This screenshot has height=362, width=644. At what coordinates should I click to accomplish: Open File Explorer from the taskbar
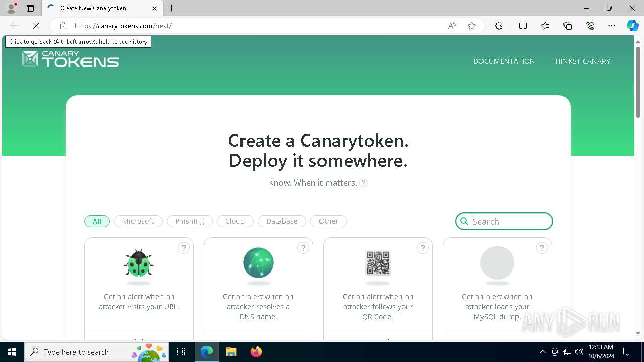pos(231,352)
